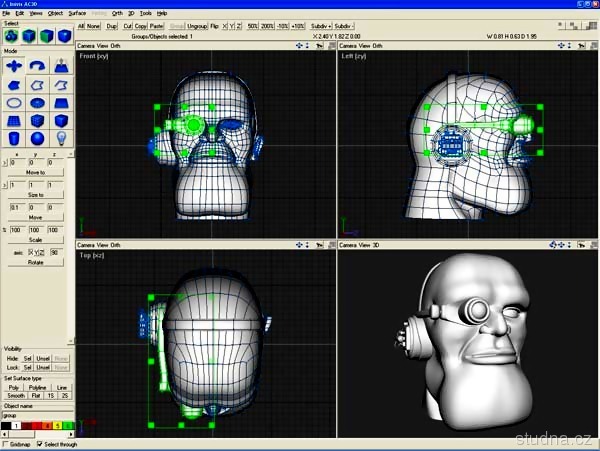Click the Light bulb creation tool
Image resolution: width=600 pixels, height=451 pixels.
(62, 137)
